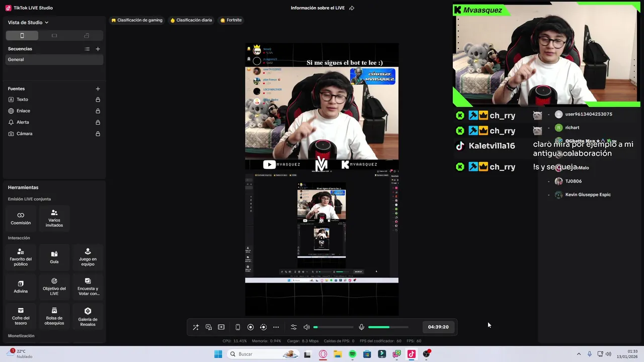Screen dimensions: 644x362
Task: Toggle lock on the Texto source
Action: (x=98, y=100)
